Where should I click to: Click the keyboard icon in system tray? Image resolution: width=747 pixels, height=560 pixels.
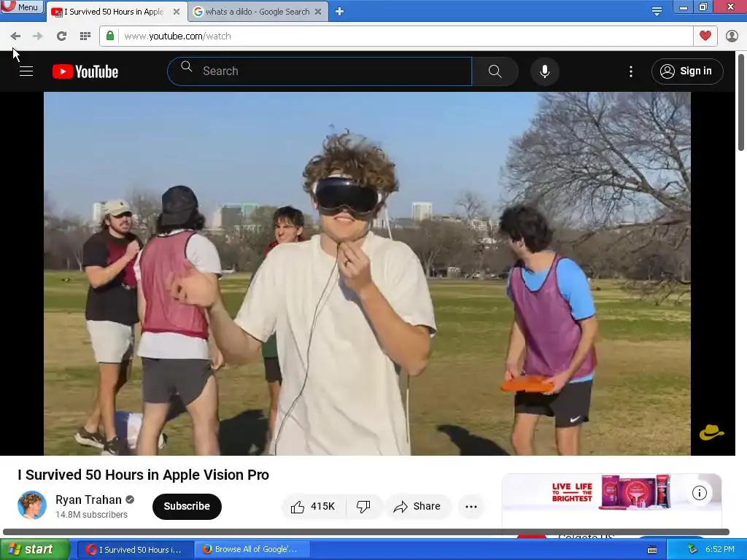pyautogui.click(x=652, y=550)
